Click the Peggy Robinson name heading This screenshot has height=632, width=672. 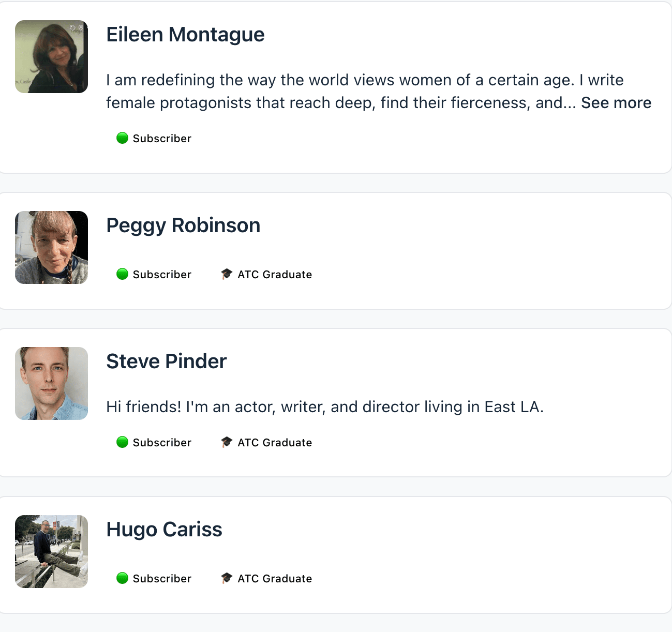183,225
